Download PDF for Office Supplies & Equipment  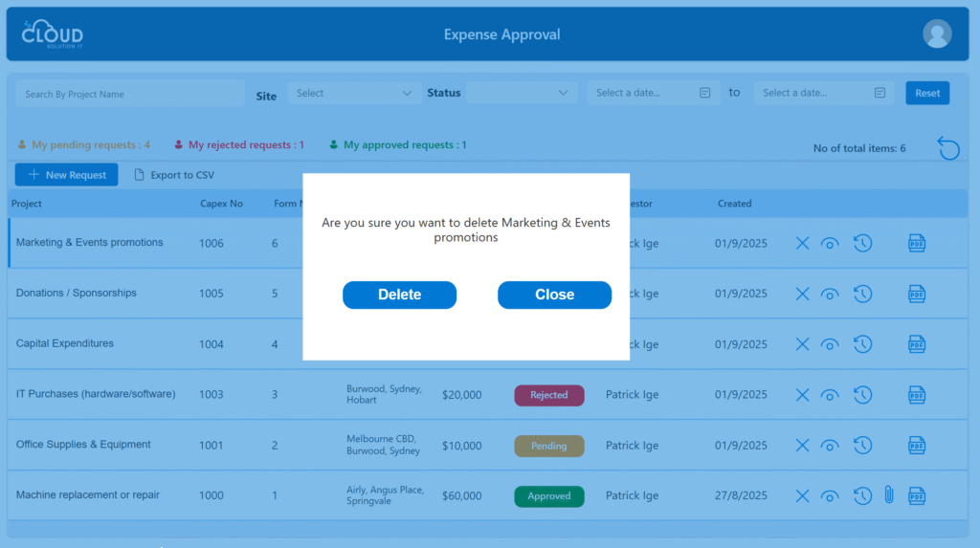917,445
